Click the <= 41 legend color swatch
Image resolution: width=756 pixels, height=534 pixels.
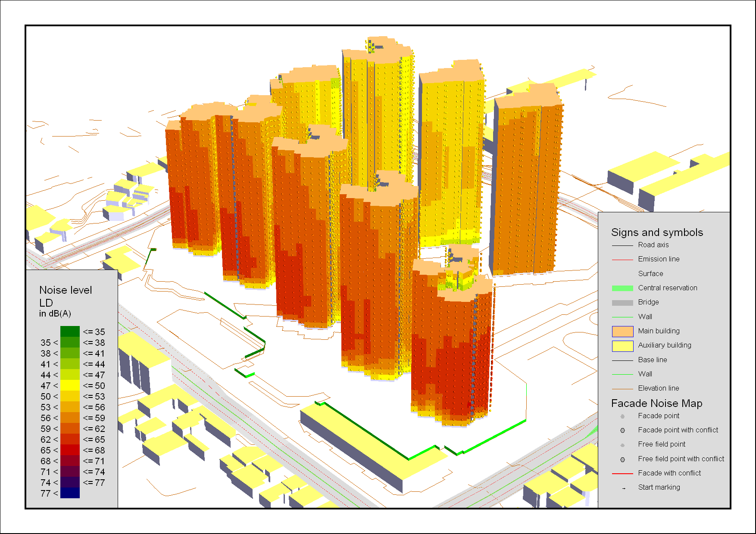70,353
